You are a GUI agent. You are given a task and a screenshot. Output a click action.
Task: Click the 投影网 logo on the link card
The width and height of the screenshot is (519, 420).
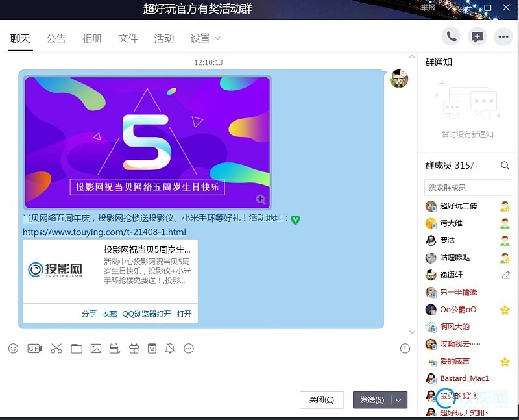[x=55, y=269]
